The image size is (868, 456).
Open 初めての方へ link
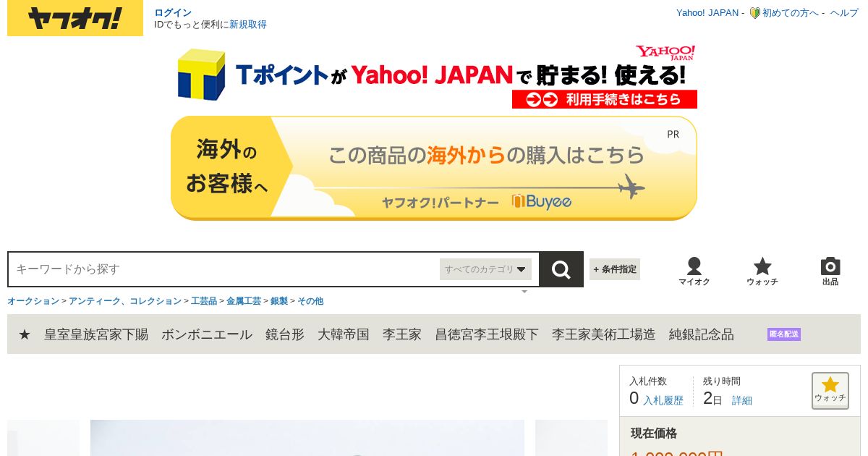coord(791,13)
